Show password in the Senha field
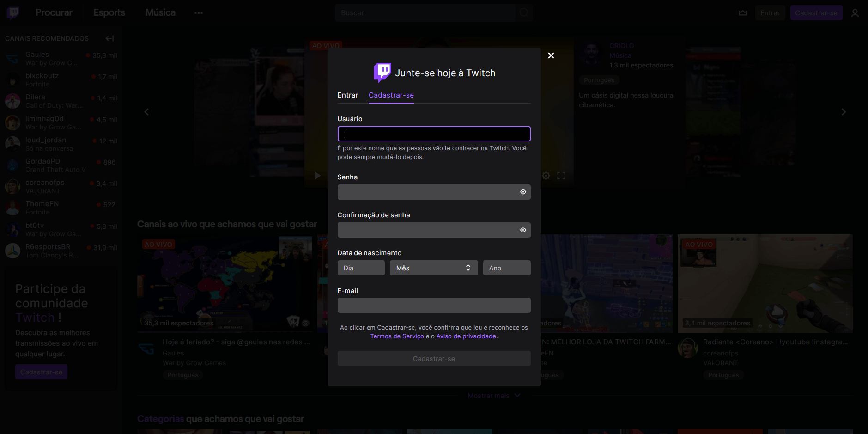The height and width of the screenshot is (434, 868). click(523, 192)
